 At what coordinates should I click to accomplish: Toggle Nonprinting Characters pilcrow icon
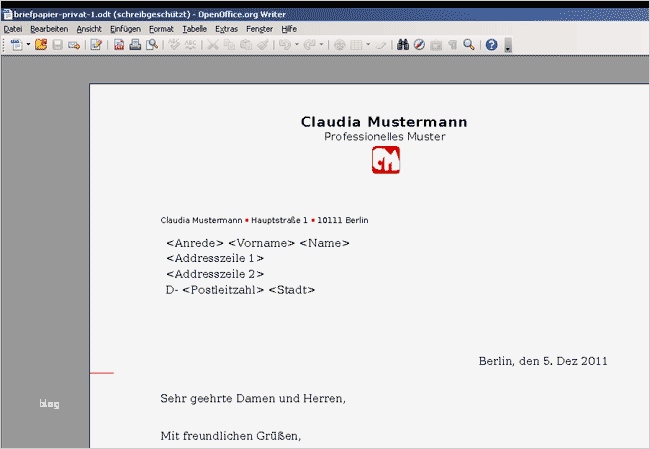tap(453, 44)
